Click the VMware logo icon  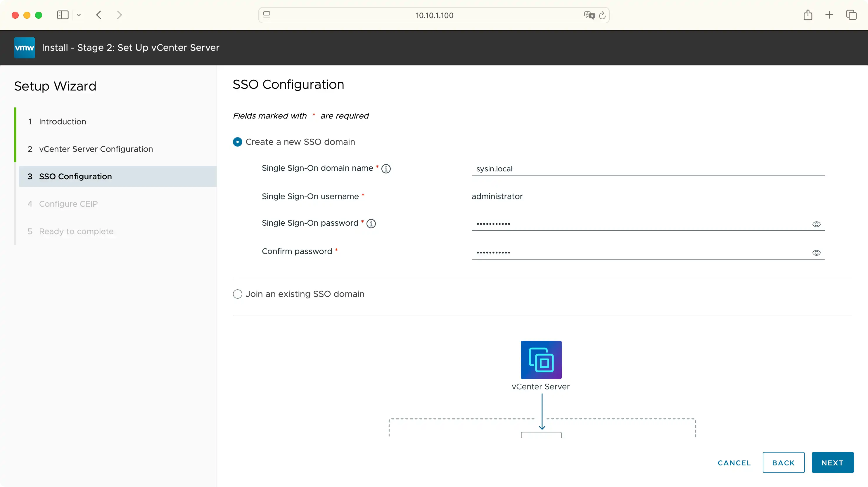coord(24,48)
